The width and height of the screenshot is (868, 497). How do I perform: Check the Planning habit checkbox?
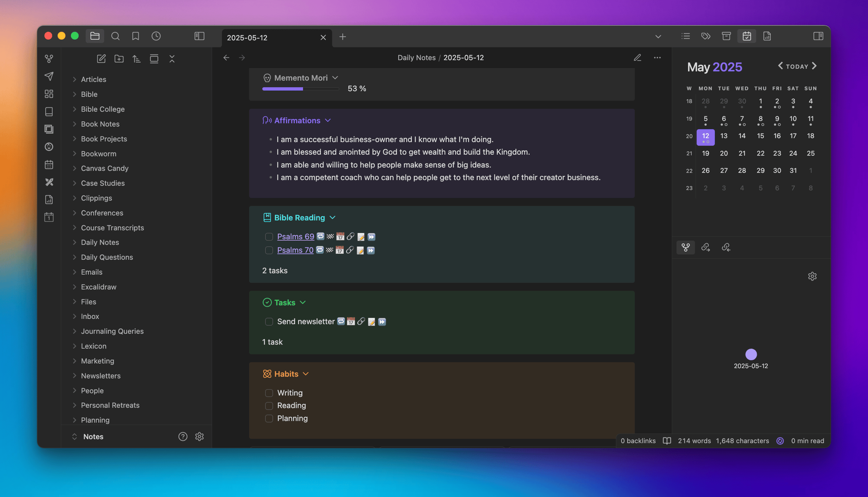coord(269,418)
